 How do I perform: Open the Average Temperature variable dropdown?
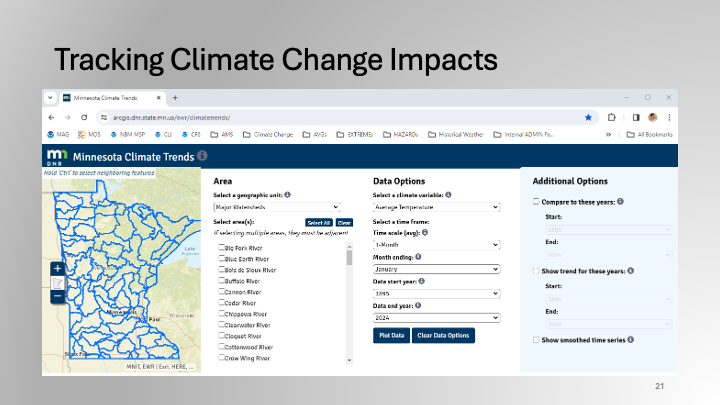point(436,207)
